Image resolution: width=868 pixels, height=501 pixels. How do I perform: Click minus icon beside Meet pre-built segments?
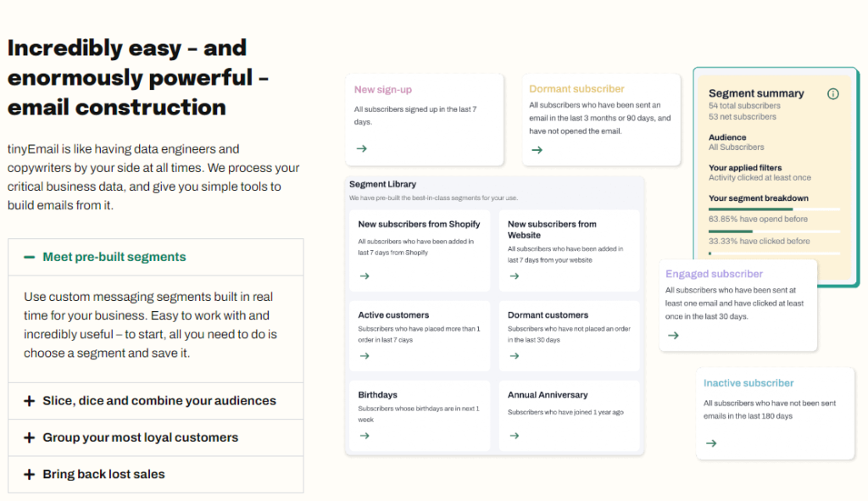[x=30, y=257]
